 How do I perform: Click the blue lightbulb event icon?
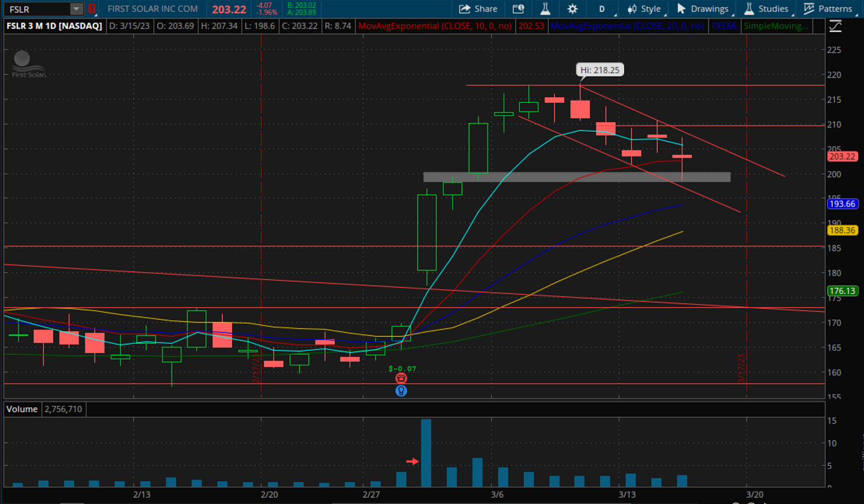(x=401, y=391)
